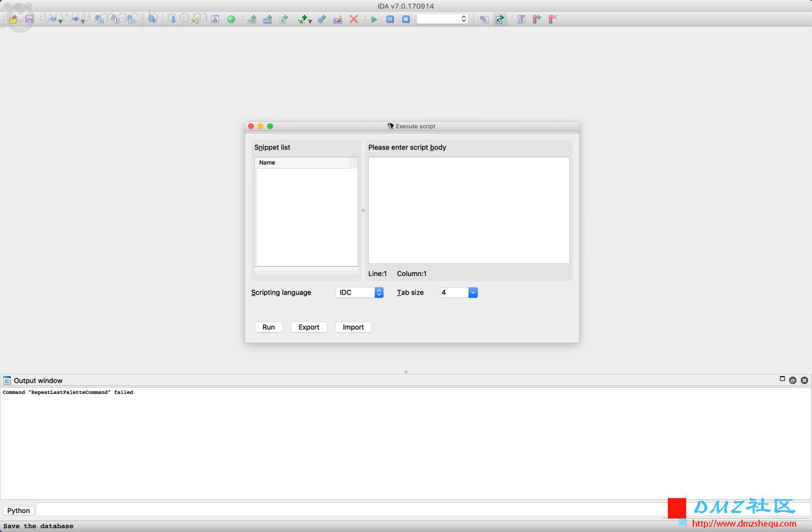The image size is (812, 532).
Task: Pause process with the blue pause icon
Action: point(390,19)
